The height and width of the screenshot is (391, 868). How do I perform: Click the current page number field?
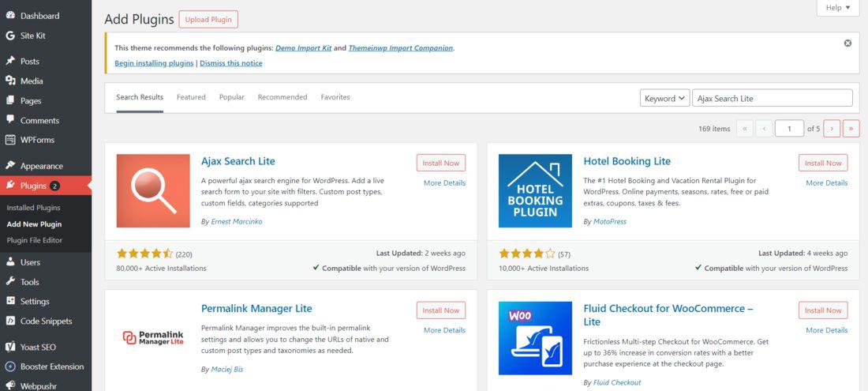789,129
